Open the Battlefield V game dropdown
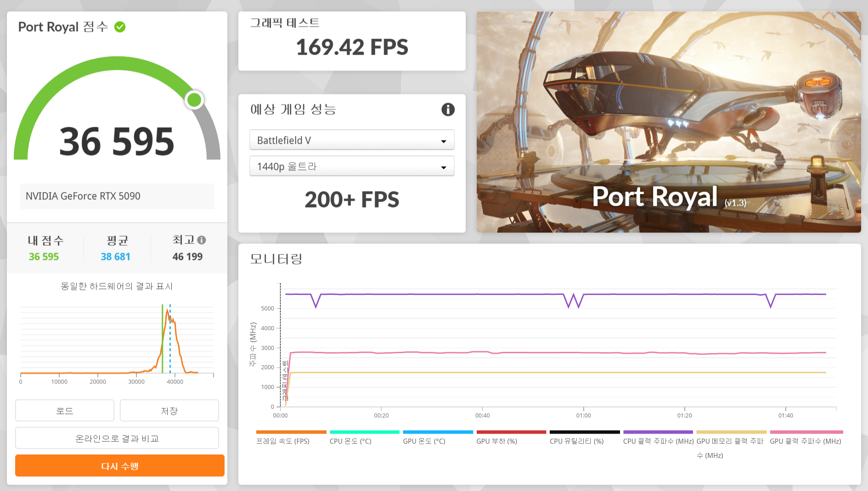Screen dimensions: 868x491 tap(352, 140)
